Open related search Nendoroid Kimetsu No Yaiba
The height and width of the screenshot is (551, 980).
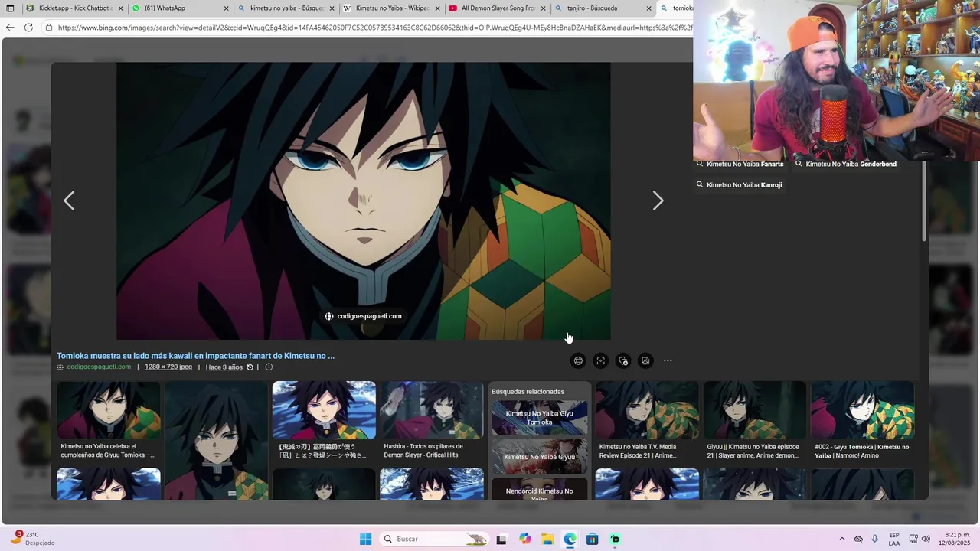pyautogui.click(x=540, y=490)
